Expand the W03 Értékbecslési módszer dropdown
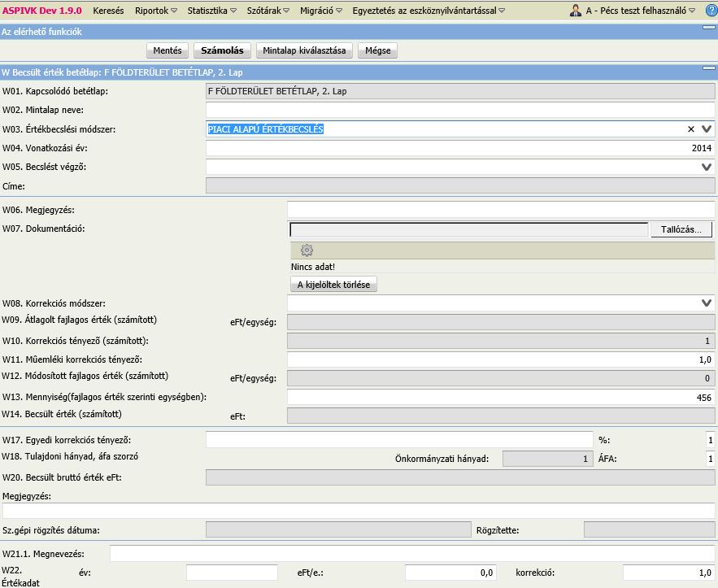This screenshot has height=588, width=718. point(707,129)
